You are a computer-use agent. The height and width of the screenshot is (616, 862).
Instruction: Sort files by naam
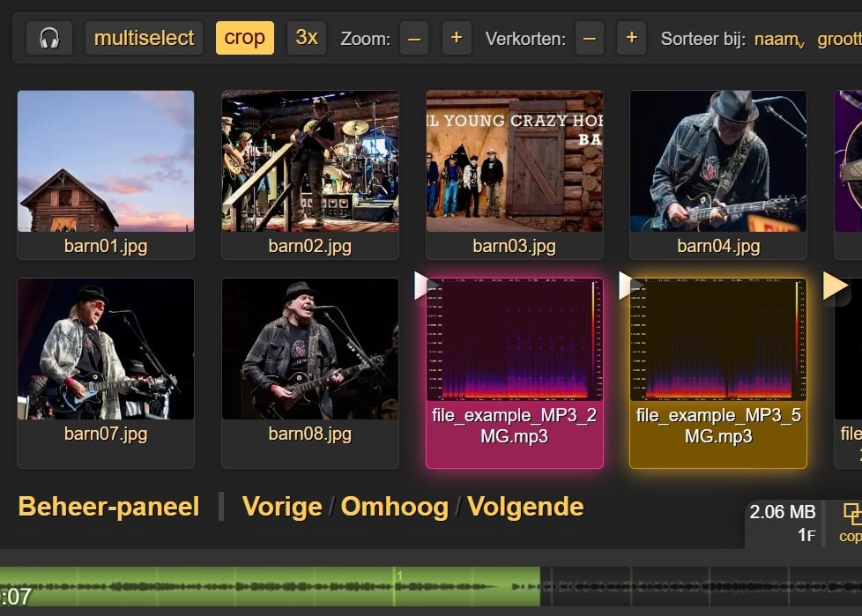point(779,40)
